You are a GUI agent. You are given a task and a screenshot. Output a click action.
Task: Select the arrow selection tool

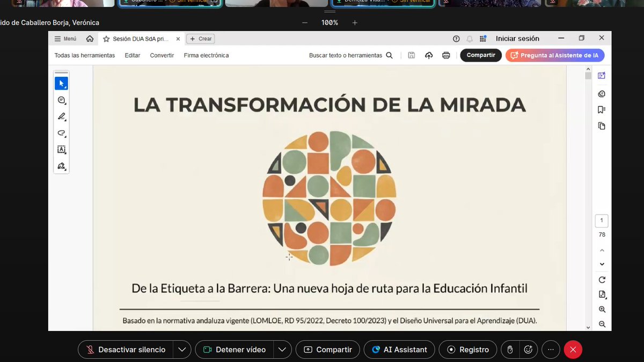point(61,83)
